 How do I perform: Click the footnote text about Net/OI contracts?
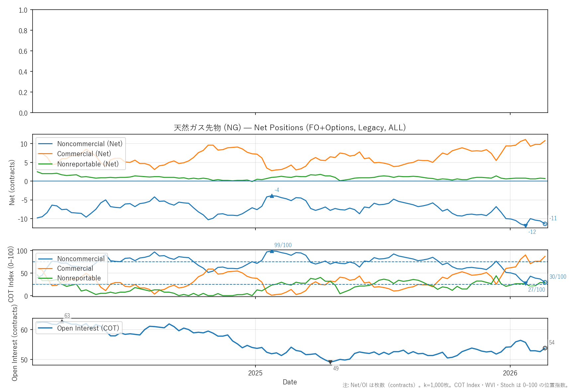455,385
